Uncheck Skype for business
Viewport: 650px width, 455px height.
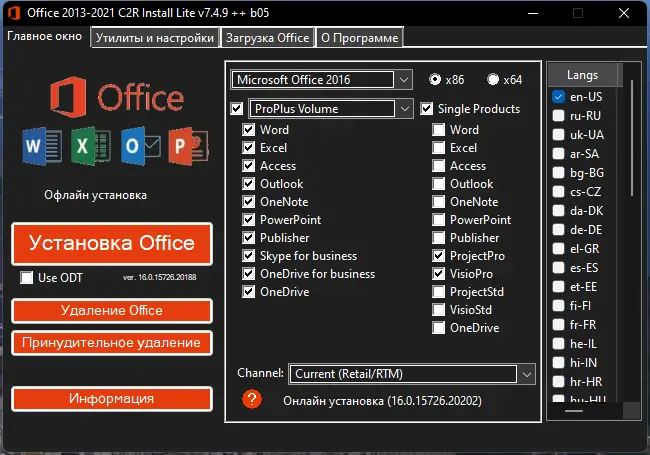click(248, 256)
